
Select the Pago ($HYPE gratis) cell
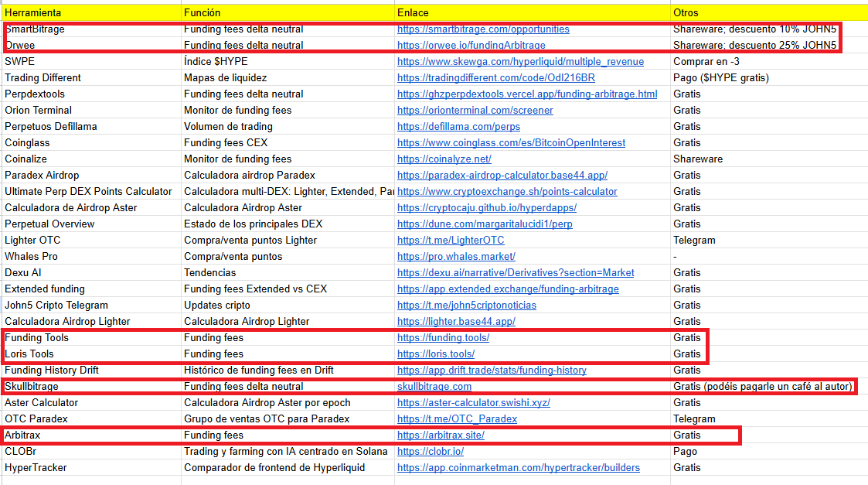click(770, 77)
